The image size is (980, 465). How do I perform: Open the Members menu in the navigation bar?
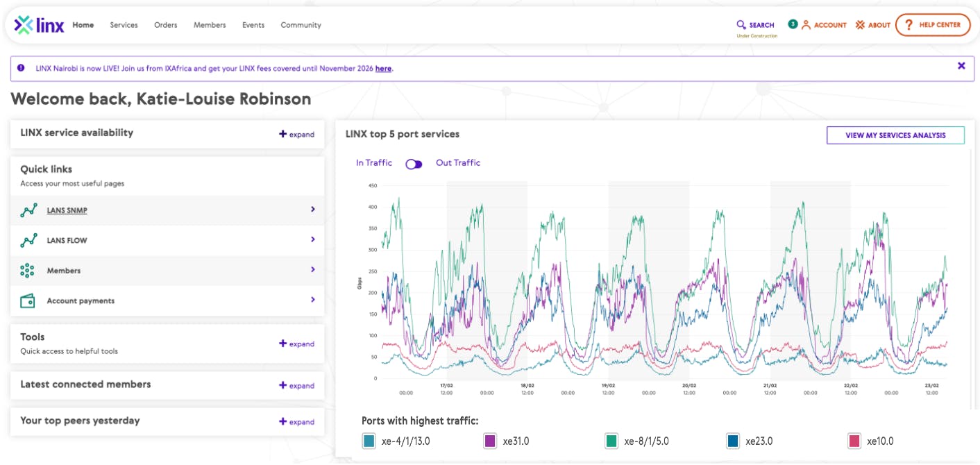click(x=210, y=25)
